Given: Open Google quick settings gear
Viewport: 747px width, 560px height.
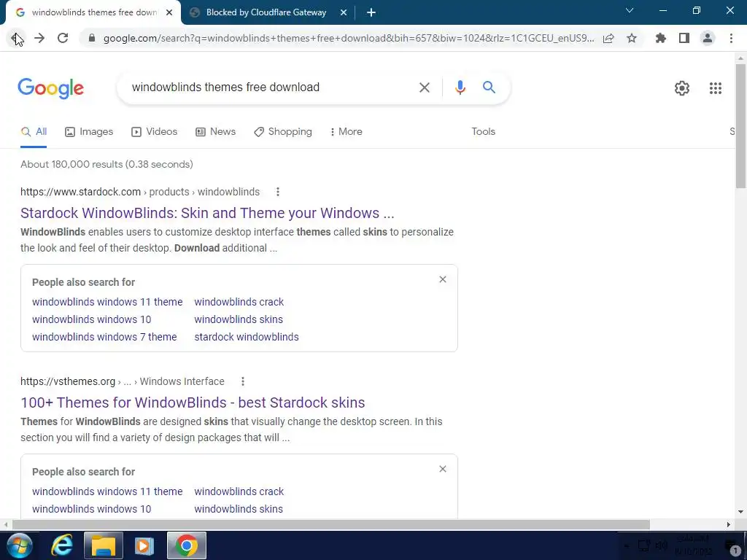Looking at the screenshot, I should [682, 88].
